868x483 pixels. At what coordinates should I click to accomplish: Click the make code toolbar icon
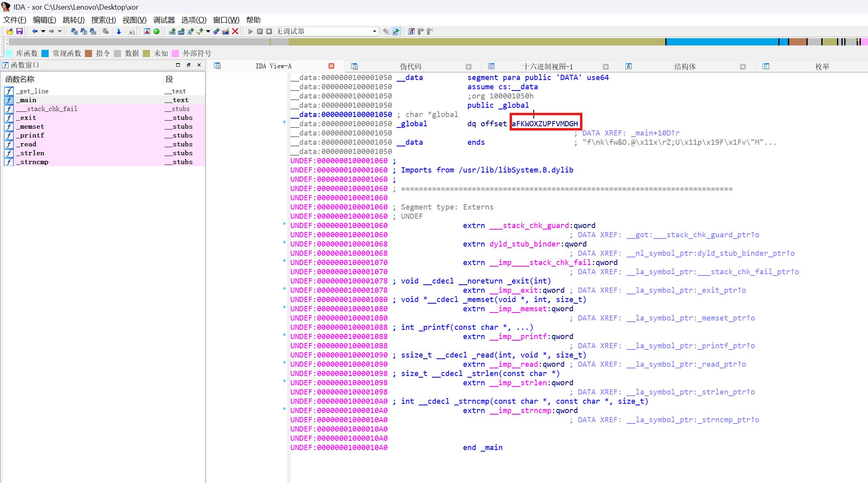tap(173, 31)
